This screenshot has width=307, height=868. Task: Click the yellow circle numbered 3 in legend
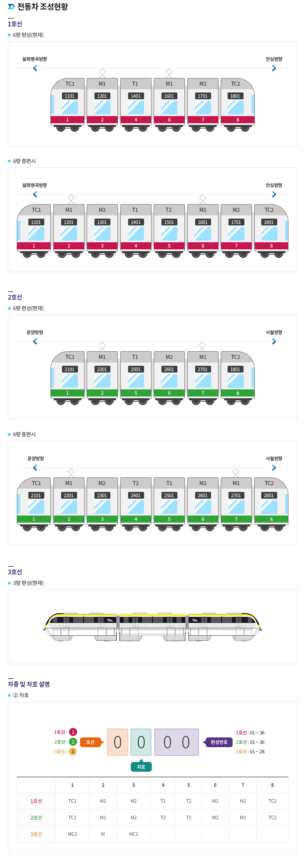point(72,751)
